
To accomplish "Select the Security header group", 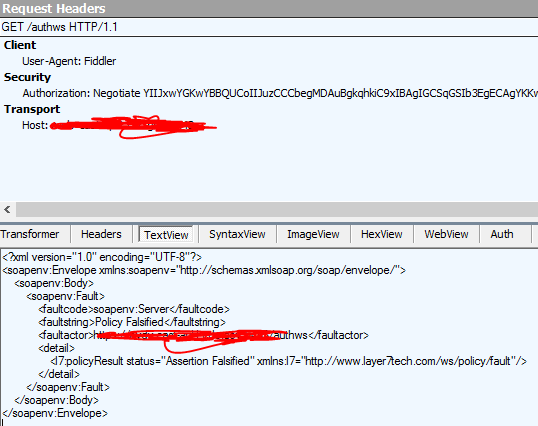I will point(27,77).
